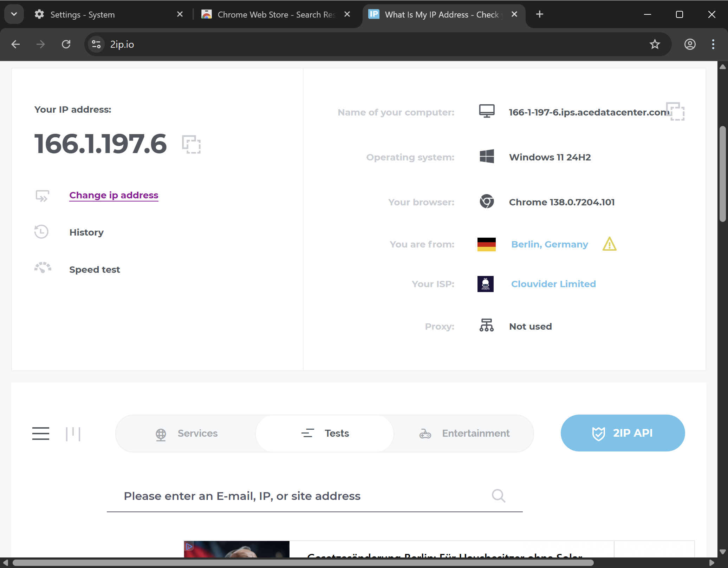Open a new browser tab

(x=540, y=14)
